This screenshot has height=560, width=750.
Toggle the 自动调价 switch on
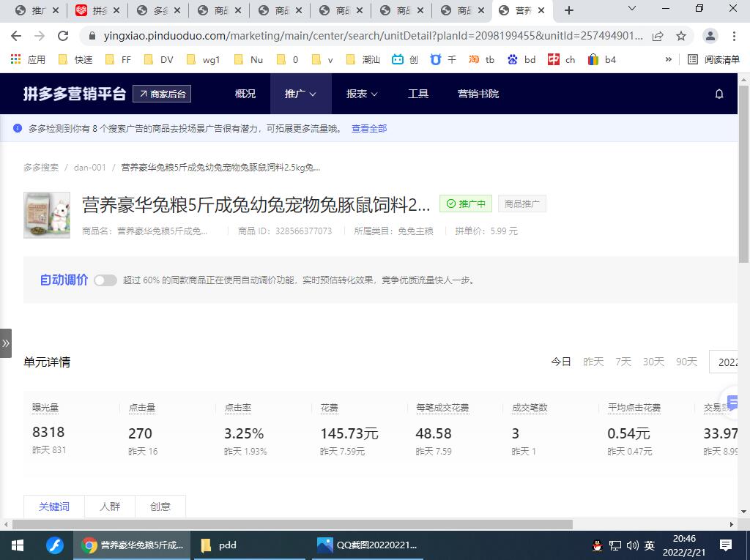(105, 280)
